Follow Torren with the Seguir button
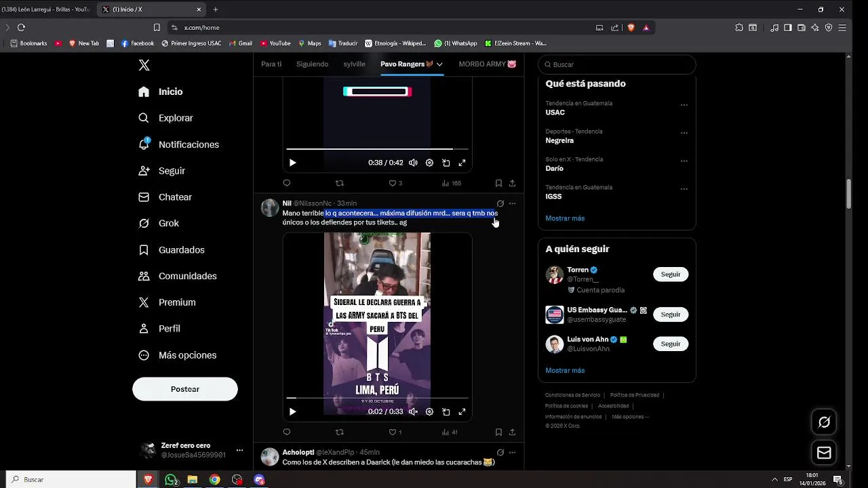Image resolution: width=868 pixels, height=488 pixels. (671, 274)
